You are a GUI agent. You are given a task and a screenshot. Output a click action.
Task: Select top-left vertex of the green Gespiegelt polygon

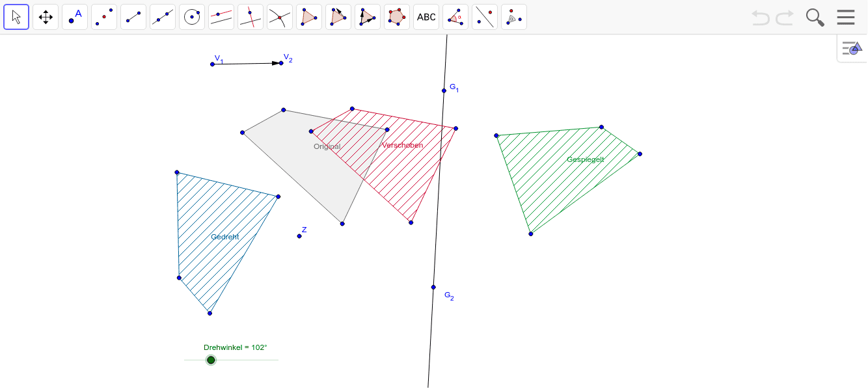tap(496, 135)
